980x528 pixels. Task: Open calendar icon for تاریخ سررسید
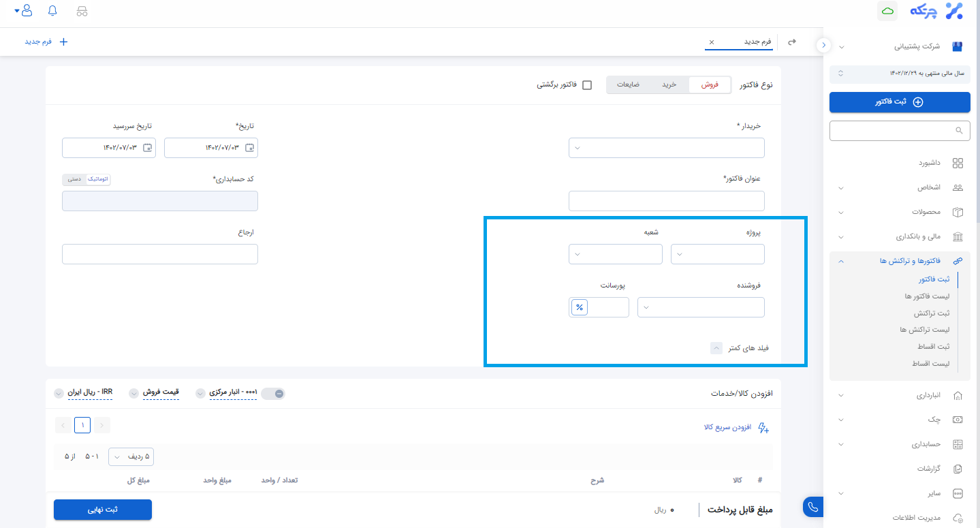pyautogui.click(x=148, y=148)
